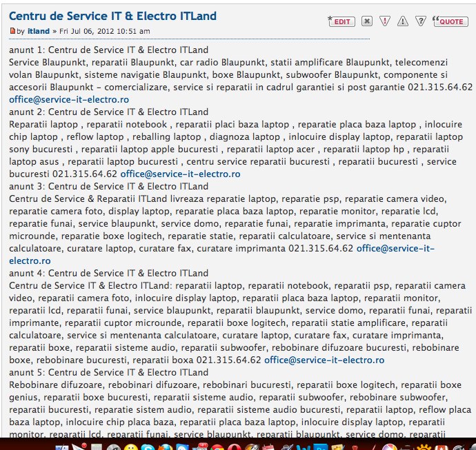The image size is (476, 450).
Task: Quote the post by itland
Action: [x=449, y=21]
